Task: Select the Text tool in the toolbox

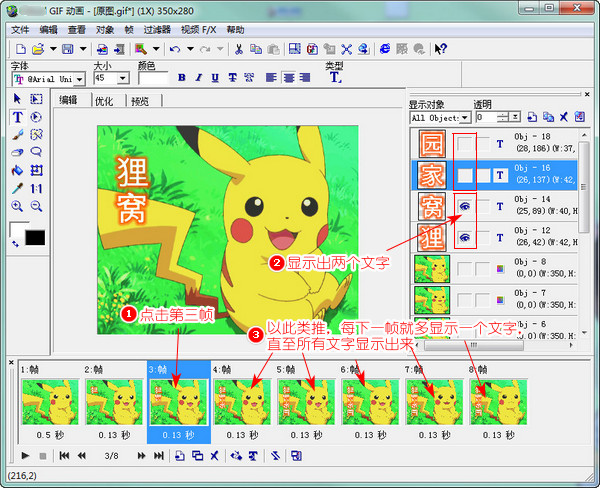Action: point(17,117)
